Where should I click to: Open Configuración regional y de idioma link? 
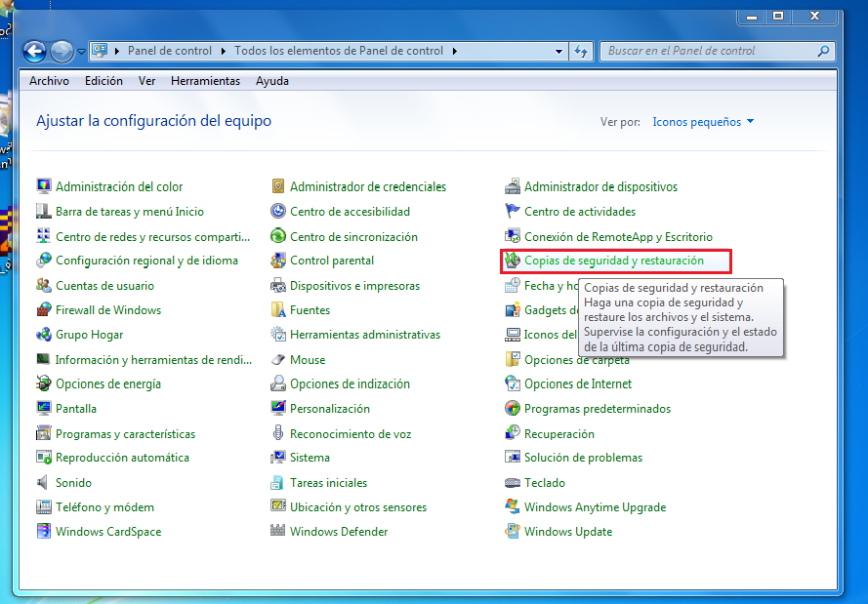[146, 261]
